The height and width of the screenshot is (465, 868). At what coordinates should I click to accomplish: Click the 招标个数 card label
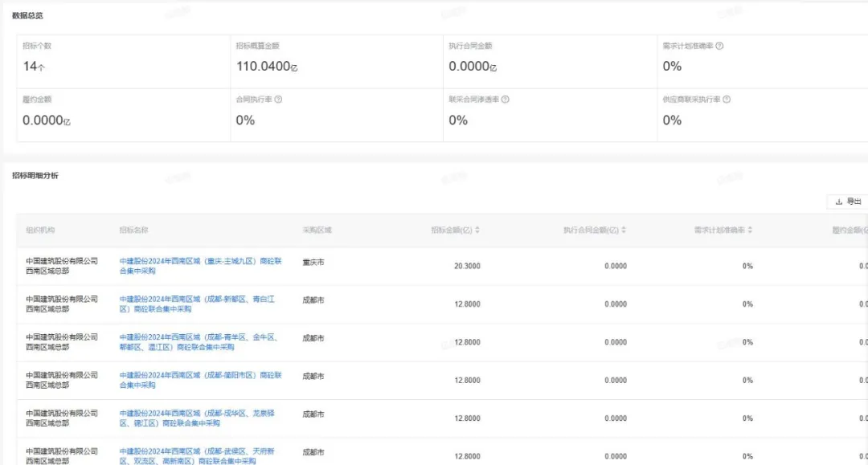37,46
